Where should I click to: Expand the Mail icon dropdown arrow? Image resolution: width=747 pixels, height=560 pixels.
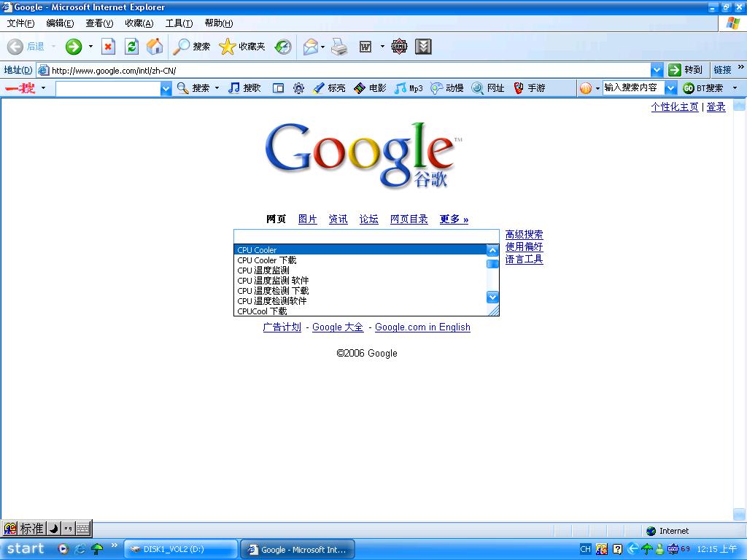[x=322, y=46]
